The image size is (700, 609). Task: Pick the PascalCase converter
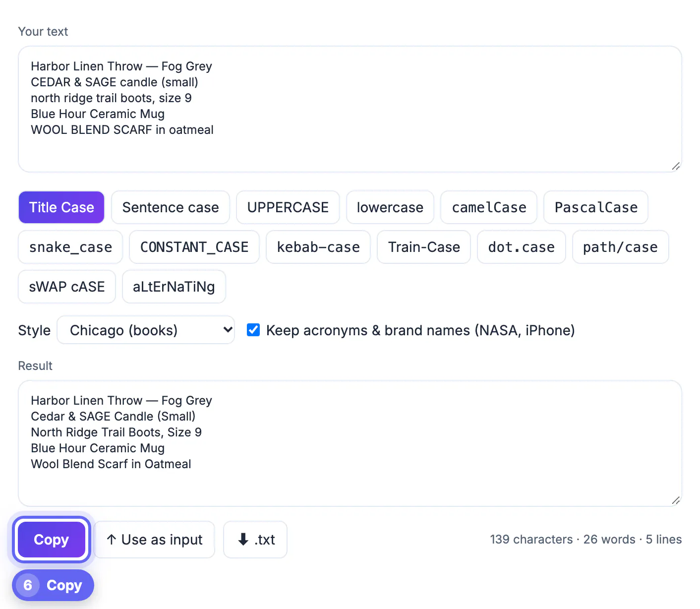click(x=596, y=207)
